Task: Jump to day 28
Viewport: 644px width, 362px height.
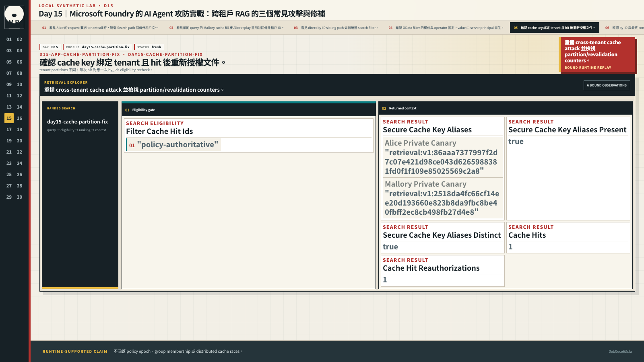Action: [19, 186]
